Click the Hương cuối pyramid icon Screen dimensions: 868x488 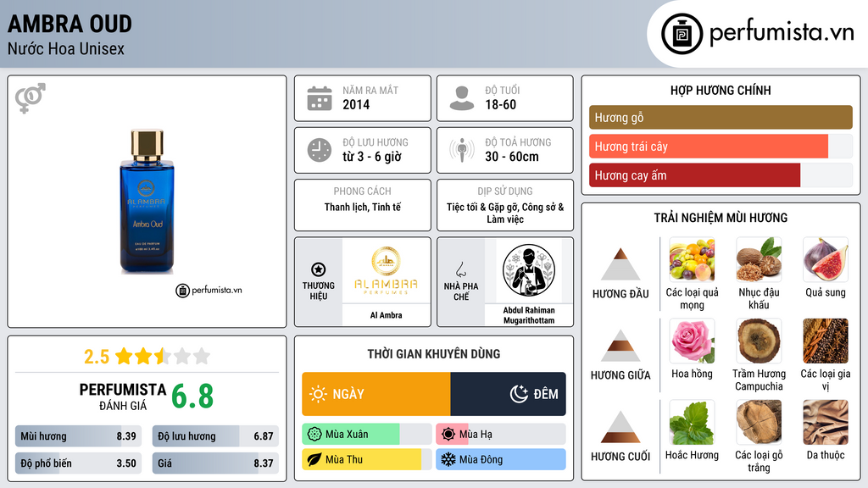click(x=620, y=427)
